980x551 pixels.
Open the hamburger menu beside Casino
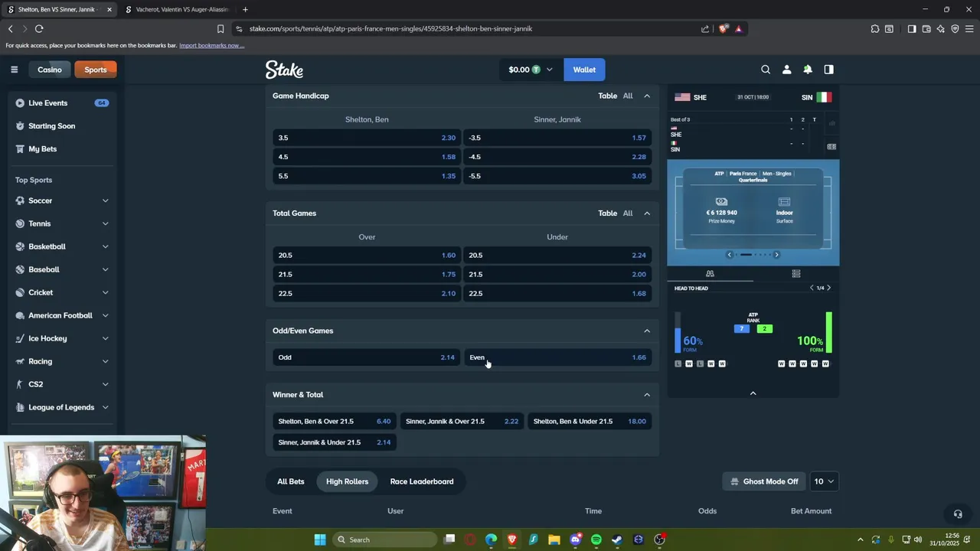pos(14,70)
